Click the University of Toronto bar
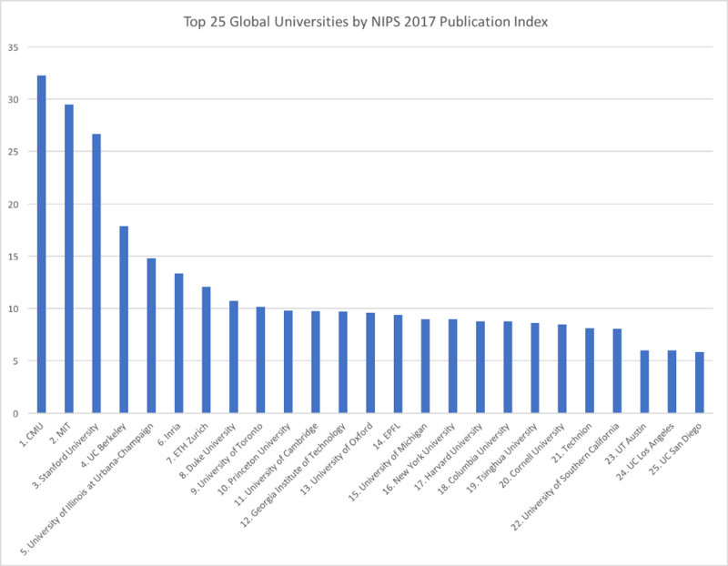The image size is (728, 566). 260,359
